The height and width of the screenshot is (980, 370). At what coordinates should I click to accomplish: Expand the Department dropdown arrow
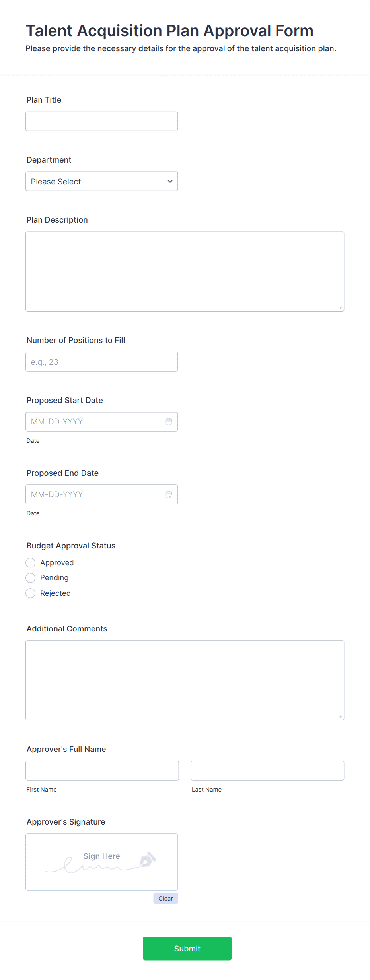coord(170,181)
